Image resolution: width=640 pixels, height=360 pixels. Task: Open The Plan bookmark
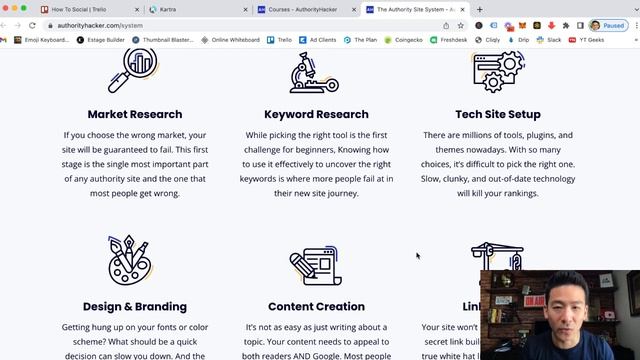(361, 40)
